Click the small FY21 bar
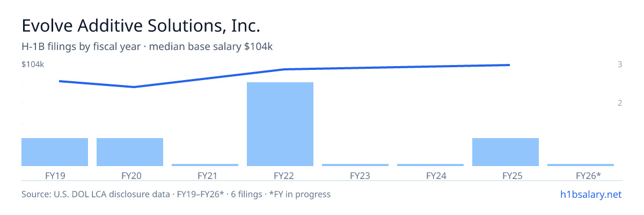Viewport: 644px width, 215px height. pyautogui.click(x=205, y=165)
